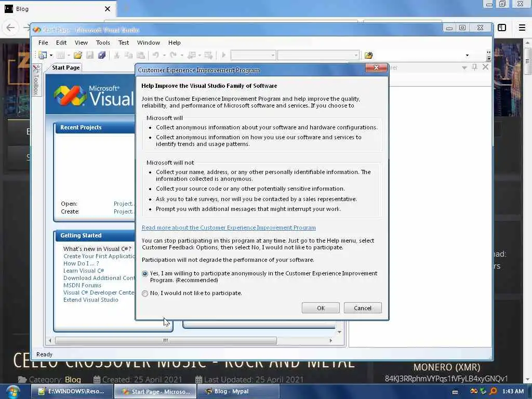The height and width of the screenshot is (399, 532).
Task: Toggle the Solution Explorer auto-hide pin
Action: coord(475,67)
